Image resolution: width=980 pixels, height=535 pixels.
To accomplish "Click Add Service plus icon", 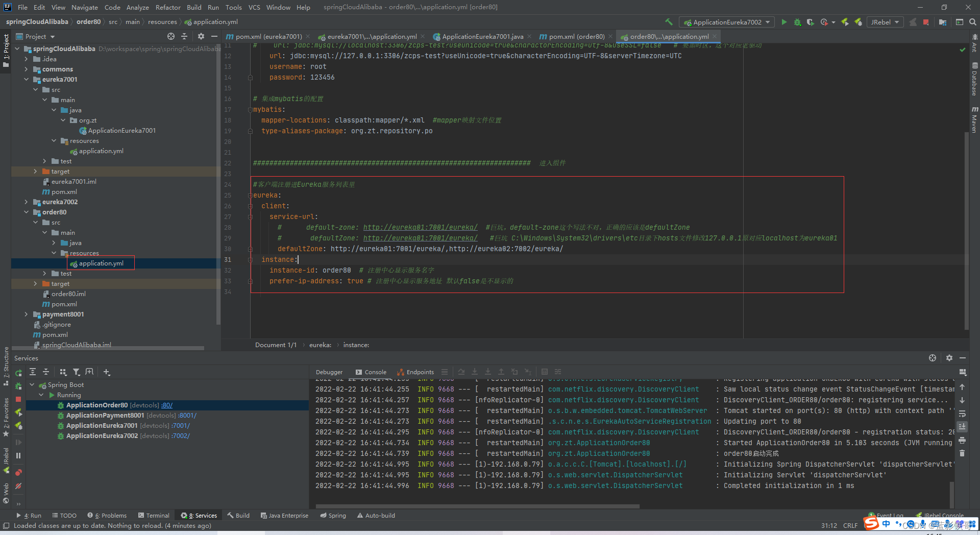I will pyautogui.click(x=107, y=372).
